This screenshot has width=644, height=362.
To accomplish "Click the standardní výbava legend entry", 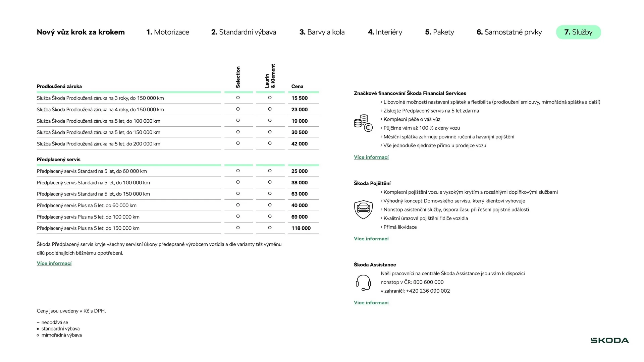I will (x=58, y=329).
